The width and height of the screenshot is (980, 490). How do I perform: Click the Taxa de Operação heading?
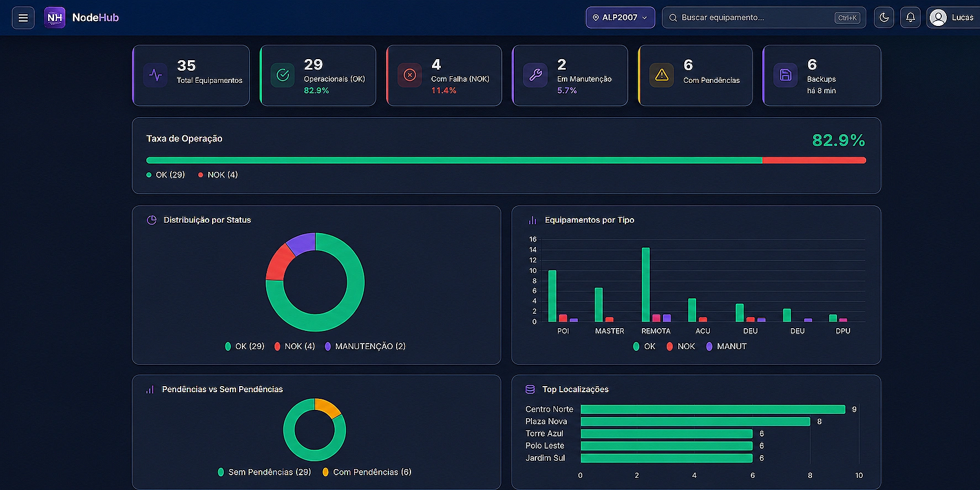pyautogui.click(x=184, y=139)
